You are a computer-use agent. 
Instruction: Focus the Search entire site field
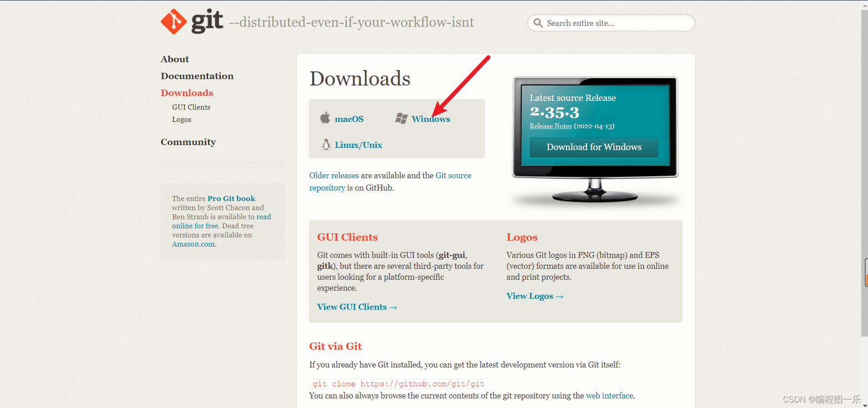point(611,23)
